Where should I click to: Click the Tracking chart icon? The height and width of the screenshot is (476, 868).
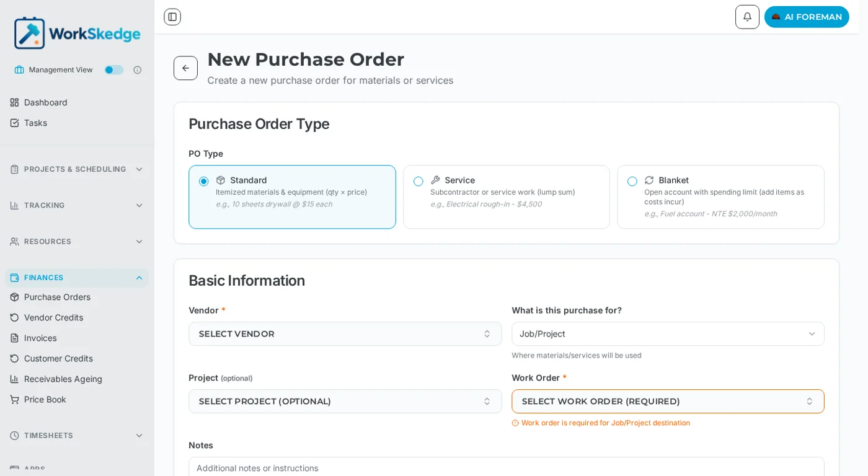pyautogui.click(x=14, y=205)
